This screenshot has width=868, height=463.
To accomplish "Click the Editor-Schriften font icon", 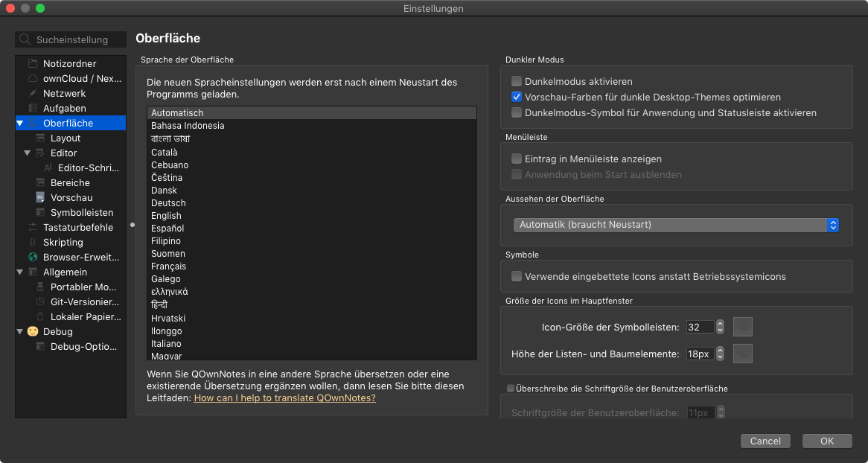I will coord(48,167).
